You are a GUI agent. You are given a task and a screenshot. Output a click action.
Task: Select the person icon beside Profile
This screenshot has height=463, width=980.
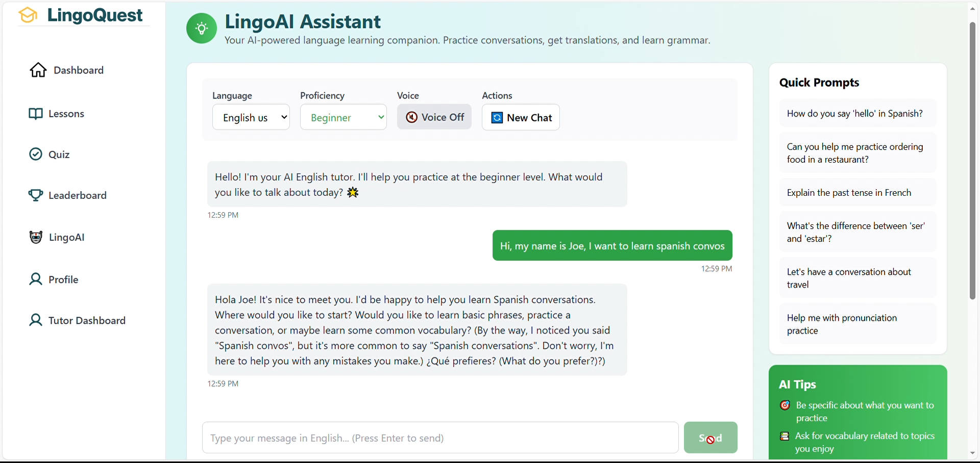pos(35,279)
